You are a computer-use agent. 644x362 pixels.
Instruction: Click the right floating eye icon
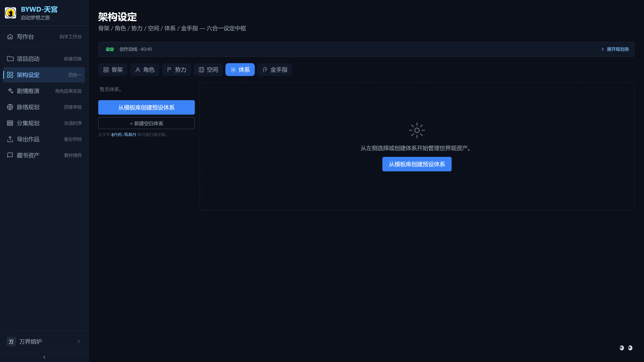pyautogui.click(x=630, y=348)
